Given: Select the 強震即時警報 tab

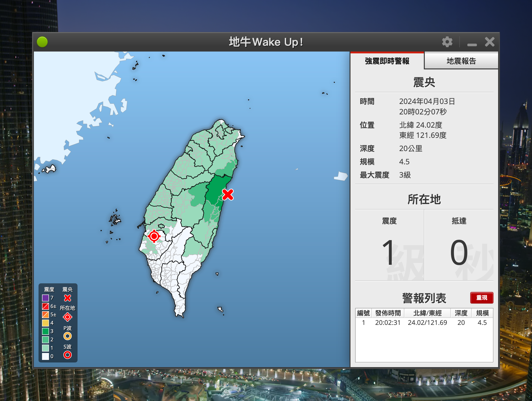Looking at the screenshot, I should point(387,61).
